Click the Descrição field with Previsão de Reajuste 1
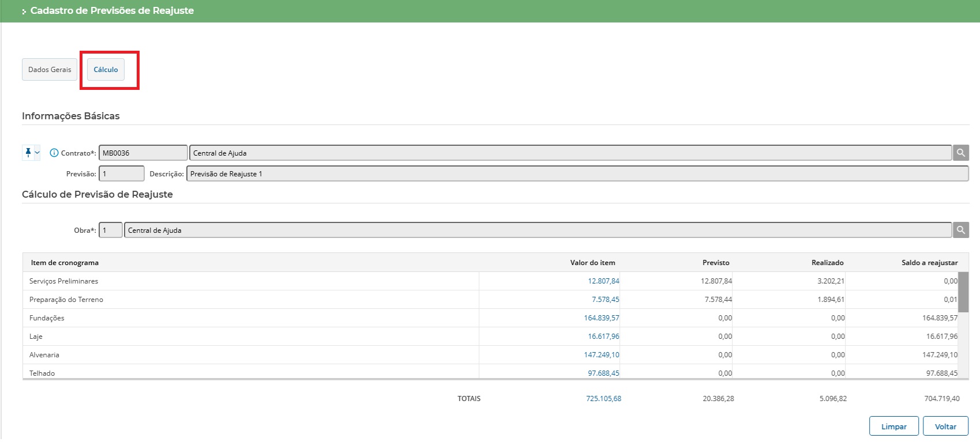Image resolution: width=980 pixels, height=442 pixels. [x=577, y=174]
